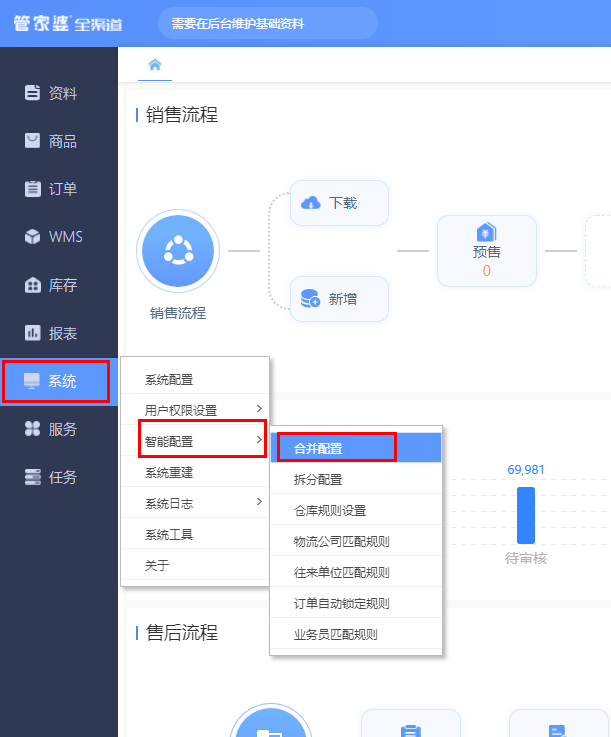Screen dimensions: 611x737
Task: Click the 69,981 chart value
Action: coord(526,470)
